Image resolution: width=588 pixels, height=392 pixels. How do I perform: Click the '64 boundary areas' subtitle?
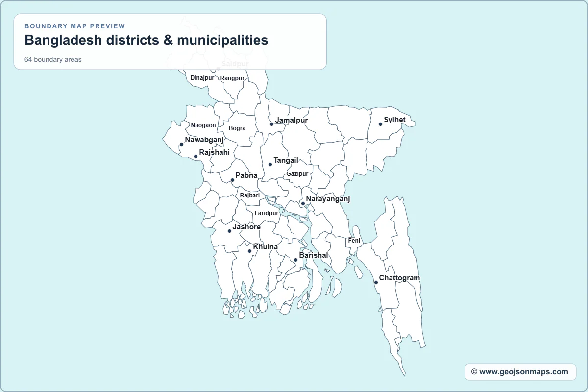[53, 59]
